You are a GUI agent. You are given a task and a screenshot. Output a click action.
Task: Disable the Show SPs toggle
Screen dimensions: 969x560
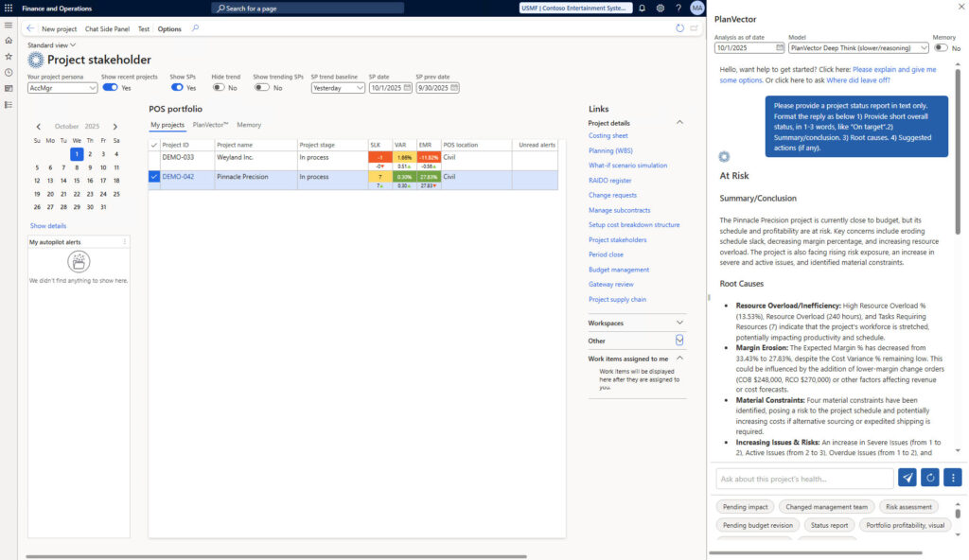pos(177,86)
